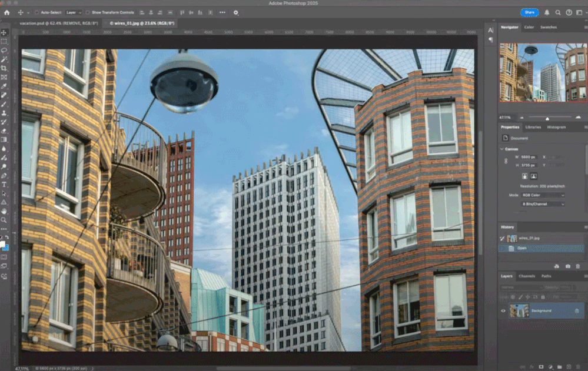Collapse the Canvas section
The image size is (588, 371).
pyautogui.click(x=502, y=149)
